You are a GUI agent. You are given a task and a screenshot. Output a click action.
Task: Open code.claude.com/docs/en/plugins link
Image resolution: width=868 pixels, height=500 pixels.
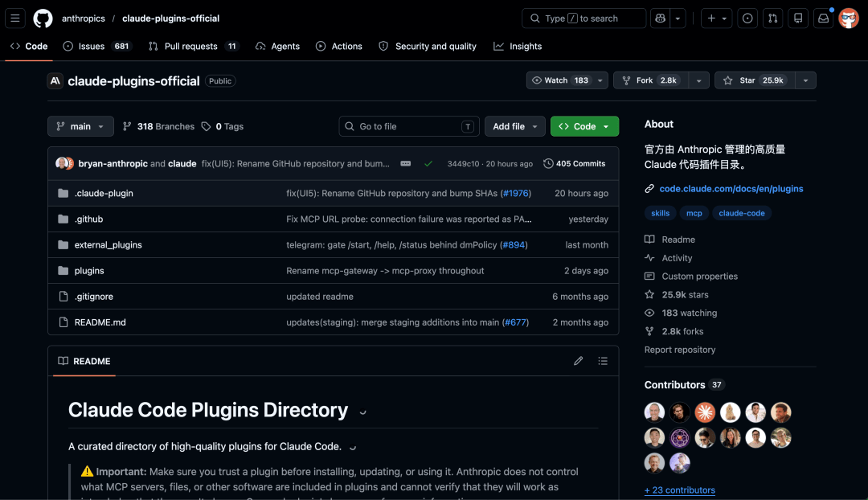click(x=731, y=189)
